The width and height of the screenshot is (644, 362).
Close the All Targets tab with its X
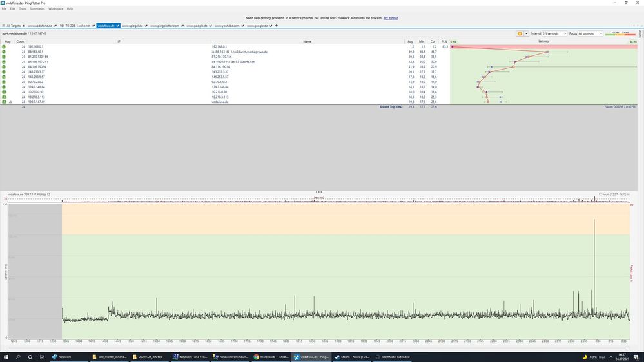[x=23, y=26]
